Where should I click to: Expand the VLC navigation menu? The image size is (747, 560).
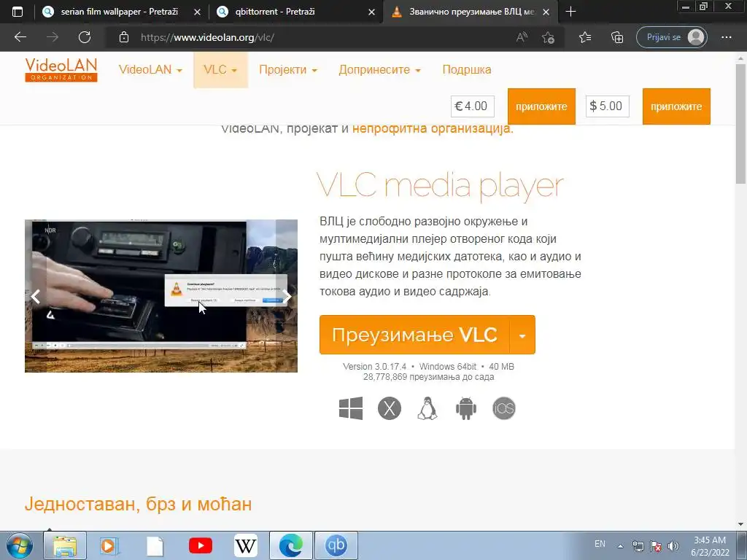pos(220,69)
